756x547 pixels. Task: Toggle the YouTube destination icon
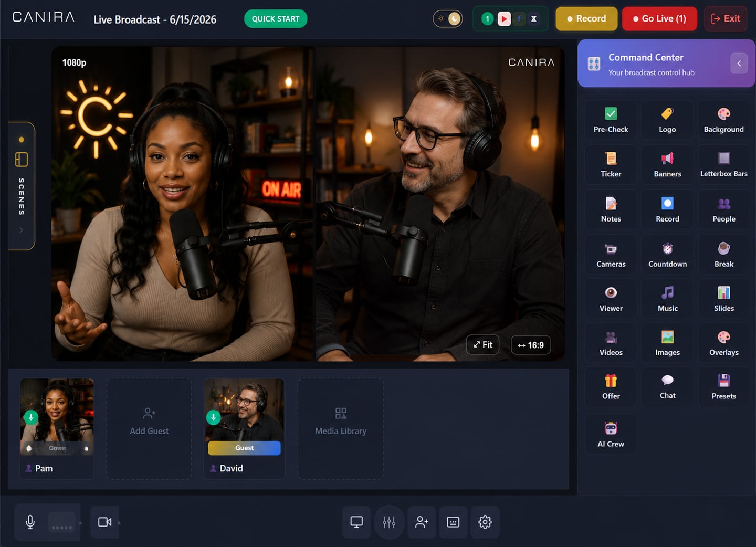pyautogui.click(x=504, y=19)
